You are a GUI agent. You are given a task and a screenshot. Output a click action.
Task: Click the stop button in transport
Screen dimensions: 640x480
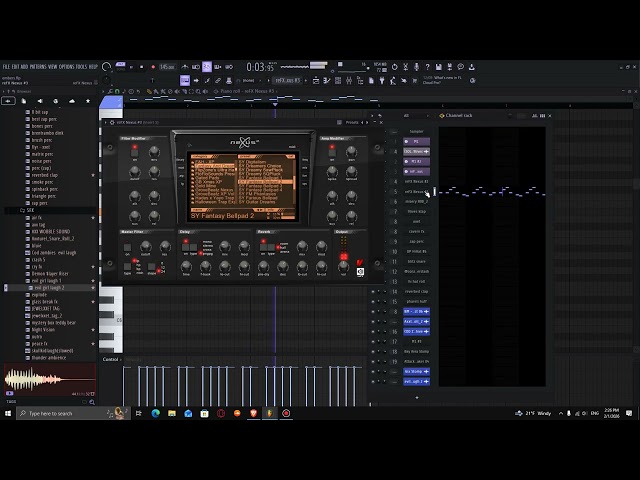tap(142, 67)
